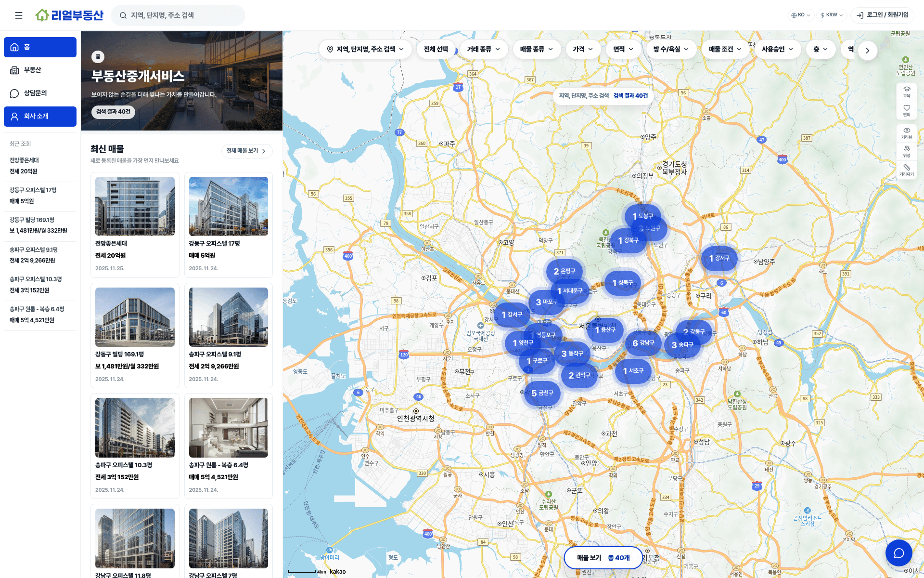Open the 1 양천구 cluster marker
Screen dimensions: 924x578
[x=523, y=343]
